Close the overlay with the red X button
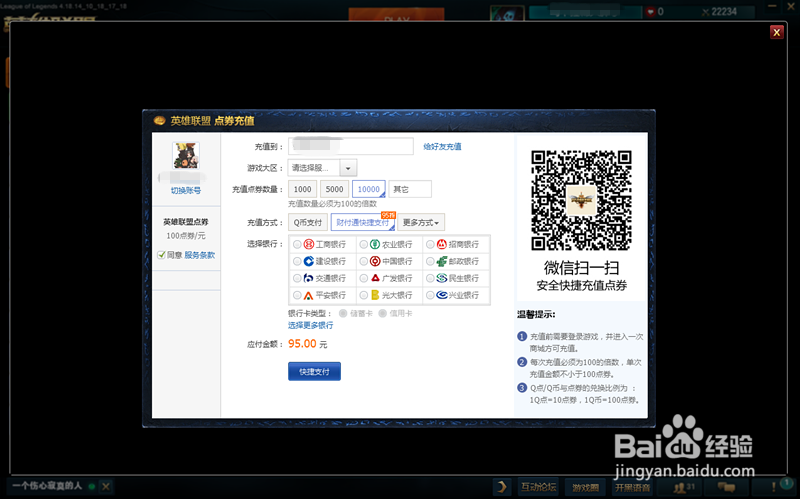The width and height of the screenshot is (800, 499). 777,32
